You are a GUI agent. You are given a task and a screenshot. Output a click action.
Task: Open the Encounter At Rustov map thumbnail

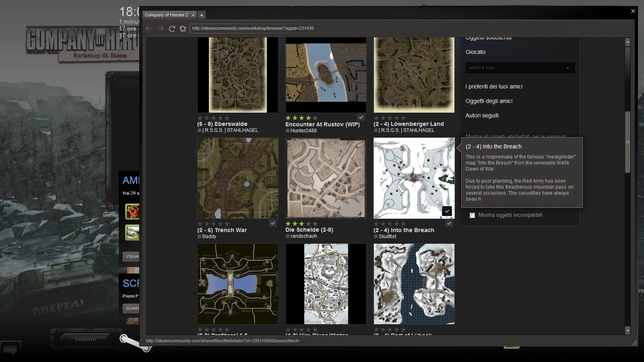coord(326,75)
